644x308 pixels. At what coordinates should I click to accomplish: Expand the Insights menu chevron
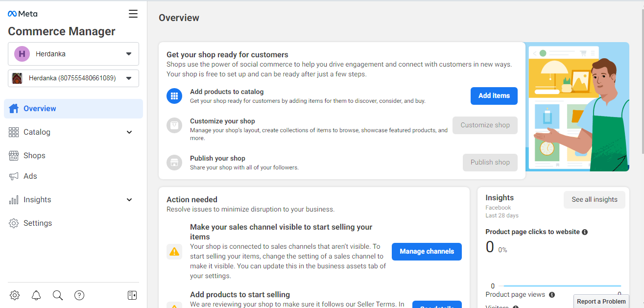point(129,200)
